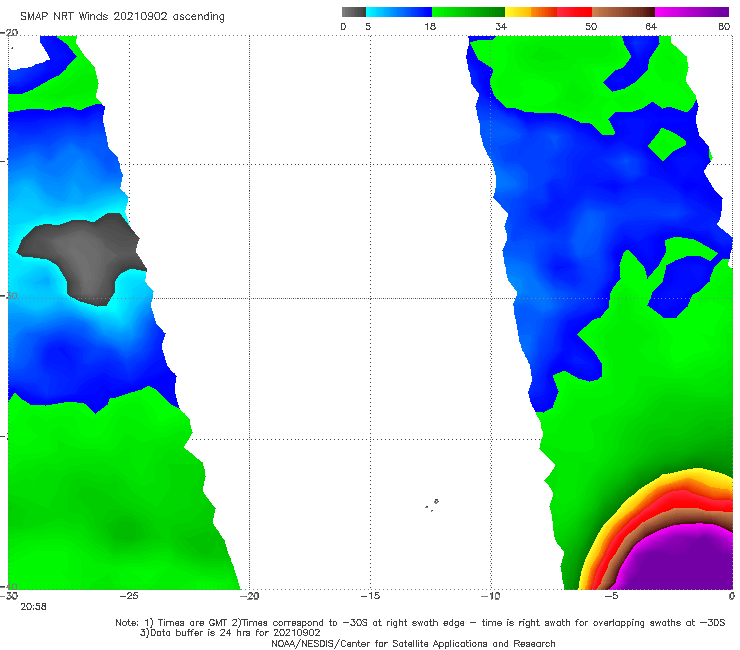Pick the brown segment of the color bar
Screen dimensions: 740x650
[x=623, y=12]
